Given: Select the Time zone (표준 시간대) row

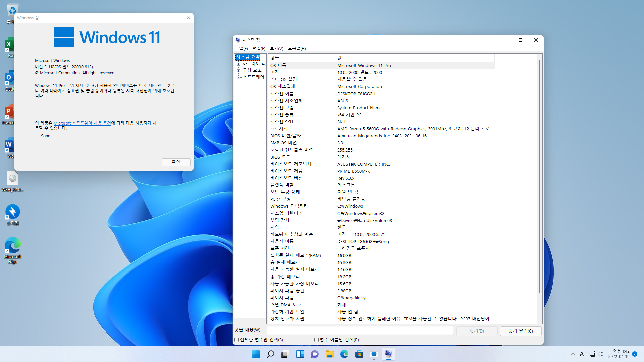Looking at the screenshot, I should pos(381,248).
